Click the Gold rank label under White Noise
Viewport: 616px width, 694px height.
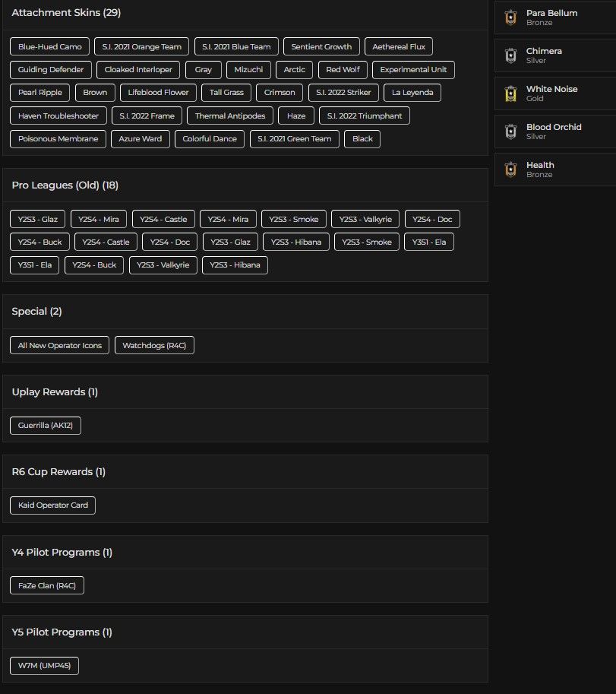(x=535, y=99)
